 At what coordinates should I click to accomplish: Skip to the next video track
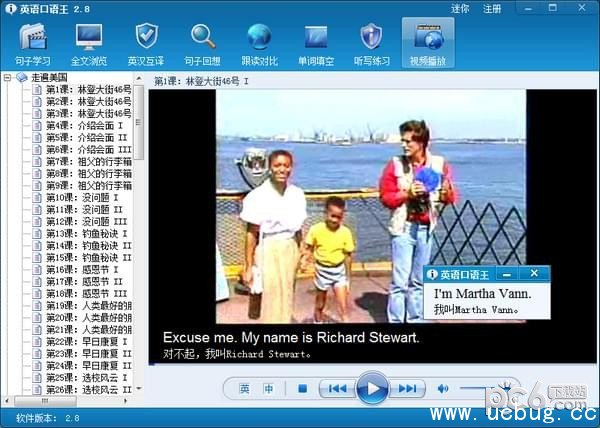(x=407, y=388)
